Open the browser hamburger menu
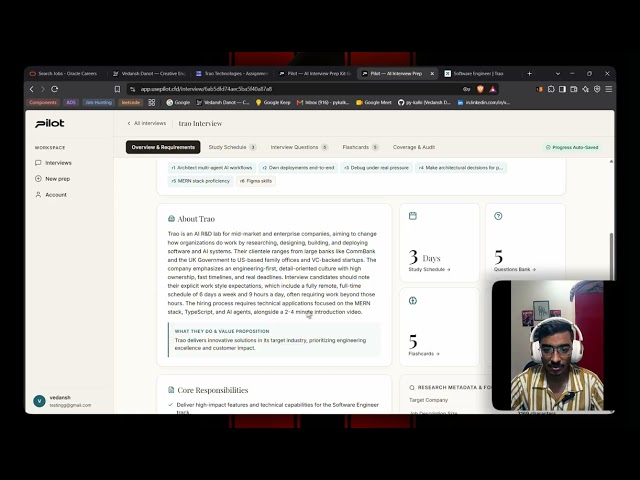 click(609, 89)
